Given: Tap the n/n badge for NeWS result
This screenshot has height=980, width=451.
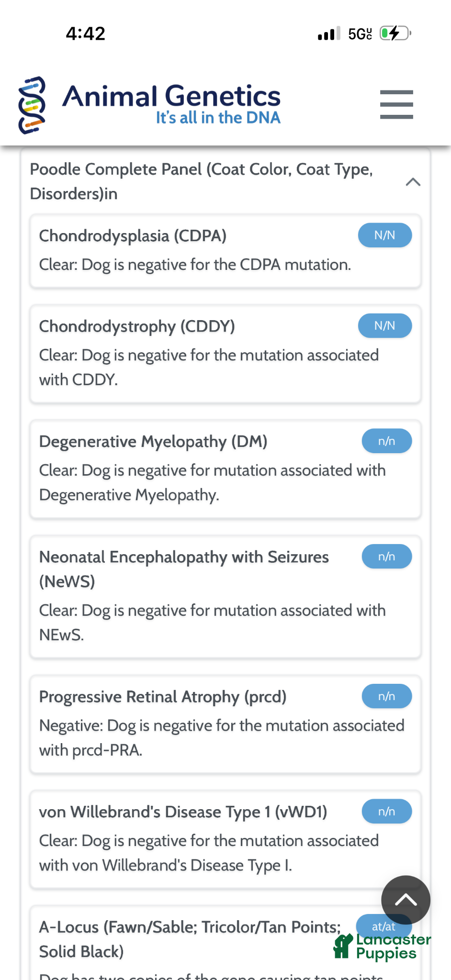Looking at the screenshot, I should 387,557.
